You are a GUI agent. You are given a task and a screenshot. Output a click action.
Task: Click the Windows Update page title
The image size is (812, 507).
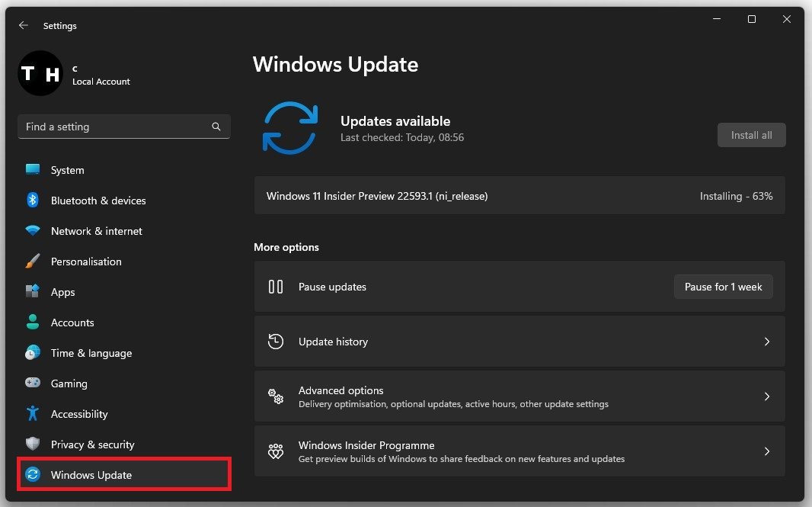pyautogui.click(x=336, y=64)
